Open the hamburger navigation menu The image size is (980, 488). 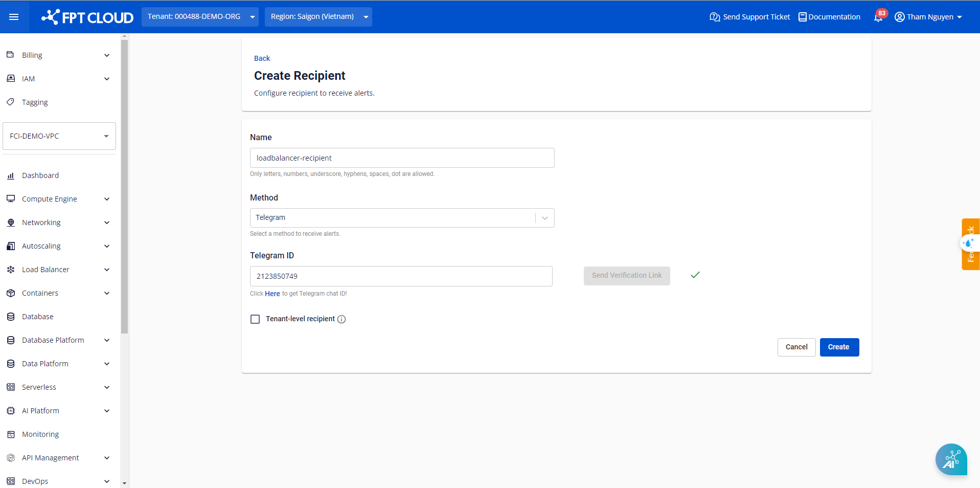point(14,17)
